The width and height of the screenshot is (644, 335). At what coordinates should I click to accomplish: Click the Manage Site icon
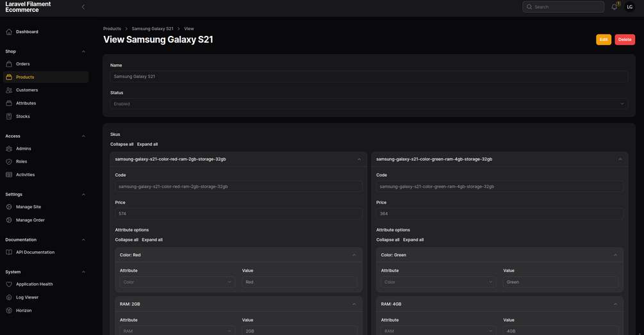(x=9, y=207)
